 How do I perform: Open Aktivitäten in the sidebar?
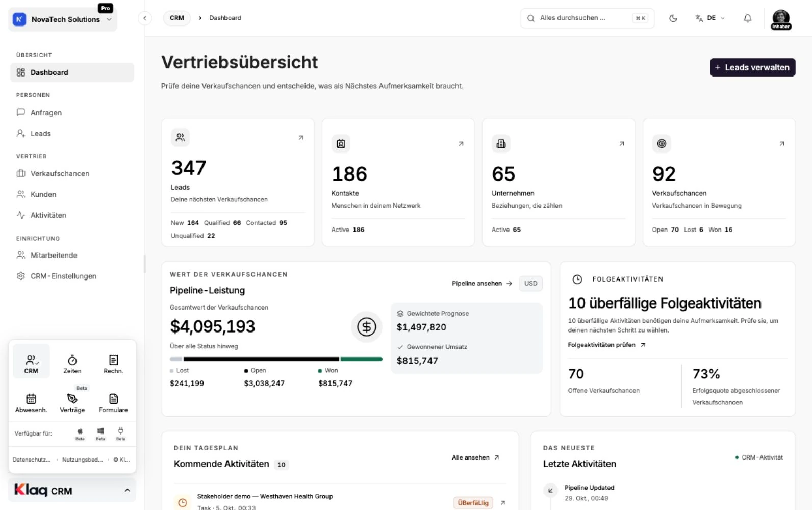(72, 215)
